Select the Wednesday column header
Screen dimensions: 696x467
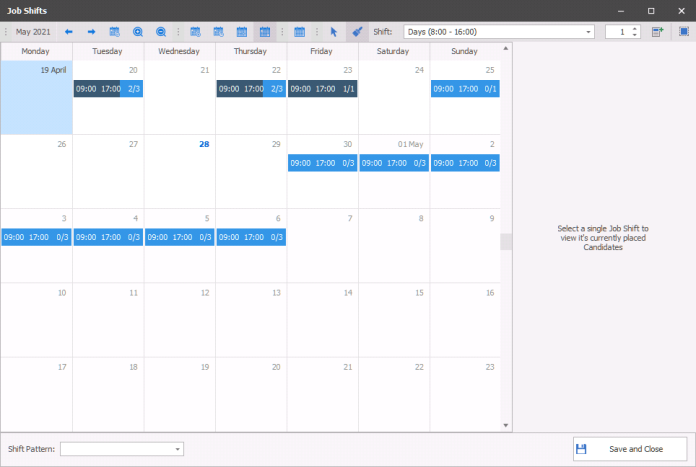[179, 51]
